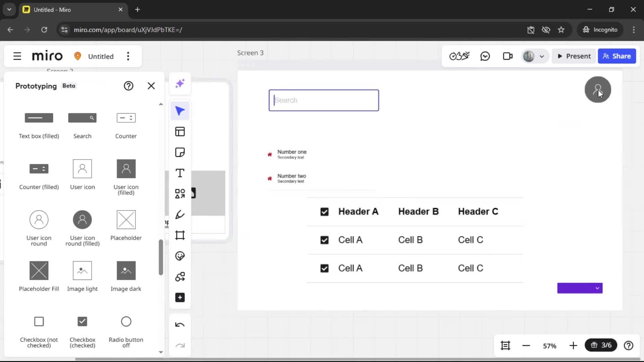
Task: Redo the last undone action
Action: [x=180, y=346]
